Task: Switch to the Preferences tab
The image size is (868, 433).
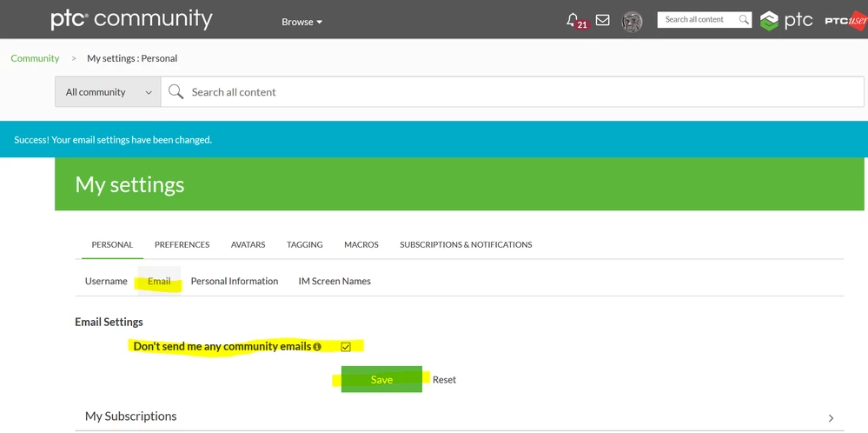Action: point(182,244)
